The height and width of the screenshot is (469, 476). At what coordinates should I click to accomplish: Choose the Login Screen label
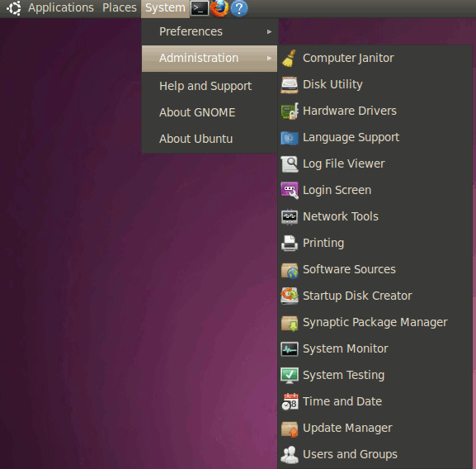(x=337, y=191)
